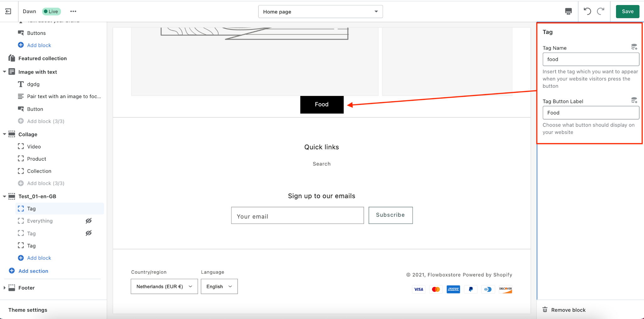Click the desktop preview icon
Screen dimensions: 644x319
(568, 11)
